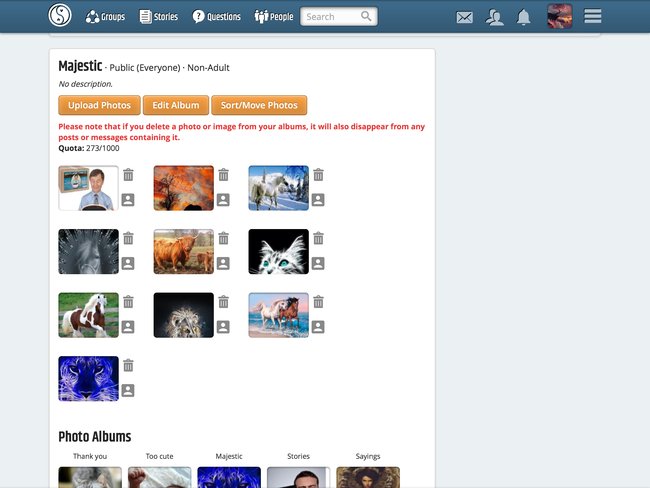Open the profile avatar in the header
650x488 pixels.
pyautogui.click(x=560, y=16)
